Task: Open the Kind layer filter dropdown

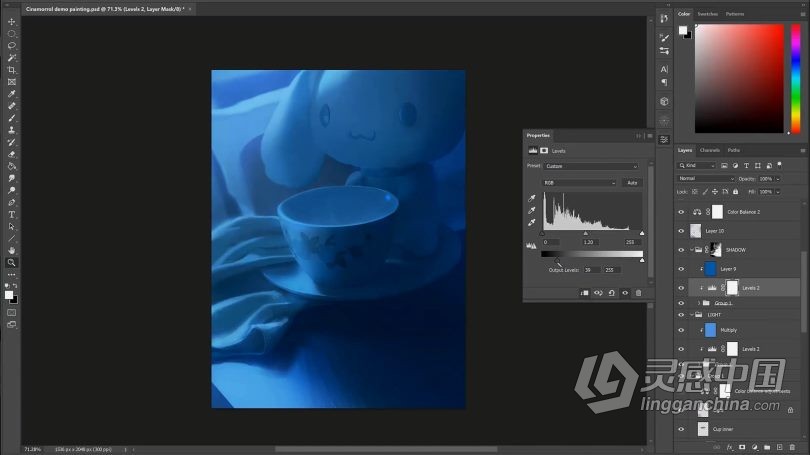Action: pos(696,166)
